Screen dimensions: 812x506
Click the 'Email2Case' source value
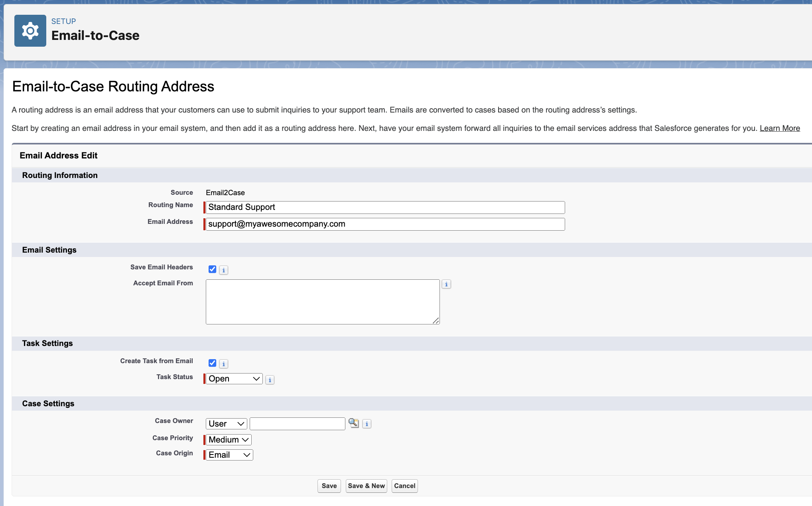click(225, 193)
